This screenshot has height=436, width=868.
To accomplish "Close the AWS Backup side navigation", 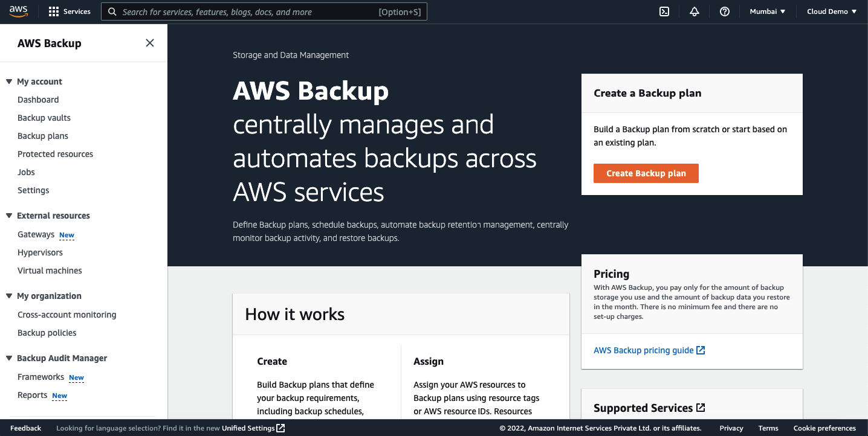I will tap(150, 43).
